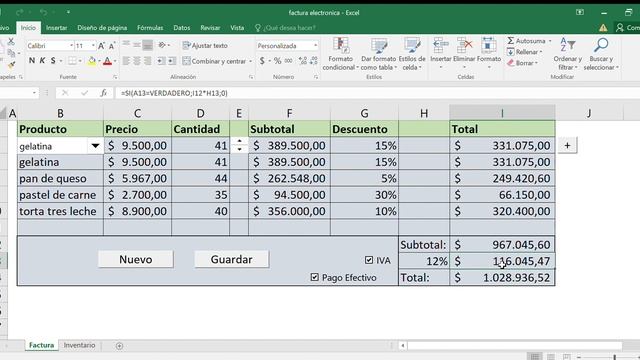
Task: Click horizontal scrollbar left arrow
Action: (x=403, y=346)
